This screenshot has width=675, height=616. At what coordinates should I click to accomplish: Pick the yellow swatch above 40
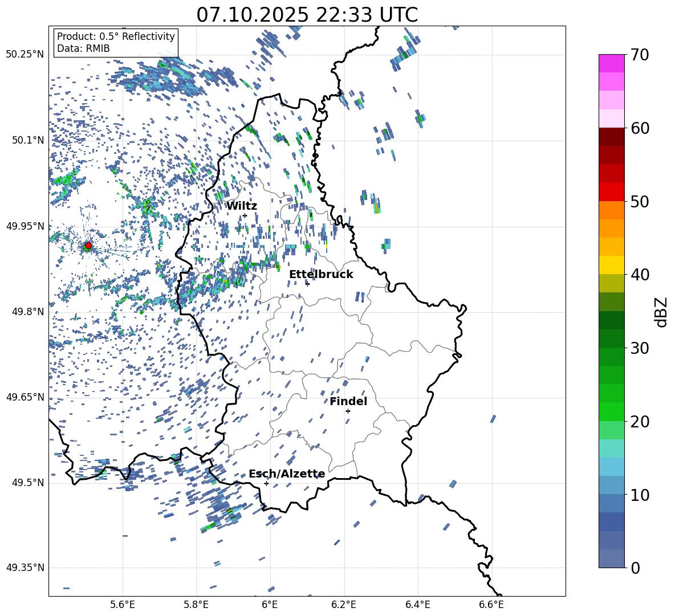(x=611, y=265)
